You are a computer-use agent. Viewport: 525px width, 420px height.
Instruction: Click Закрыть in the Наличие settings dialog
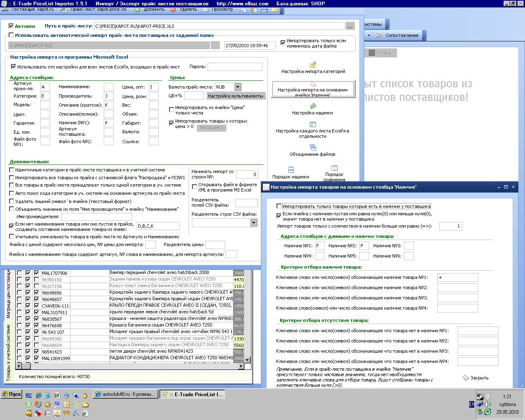pyautogui.click(x=476, y=378)
